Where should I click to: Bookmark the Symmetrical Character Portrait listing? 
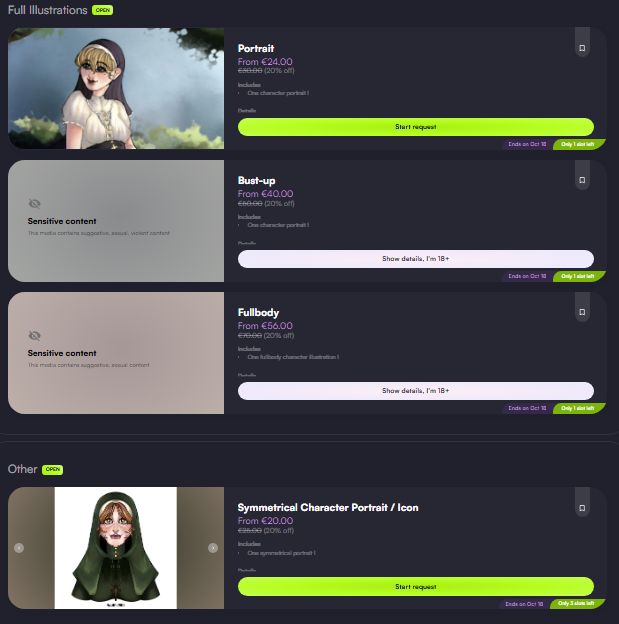(582, 508)
